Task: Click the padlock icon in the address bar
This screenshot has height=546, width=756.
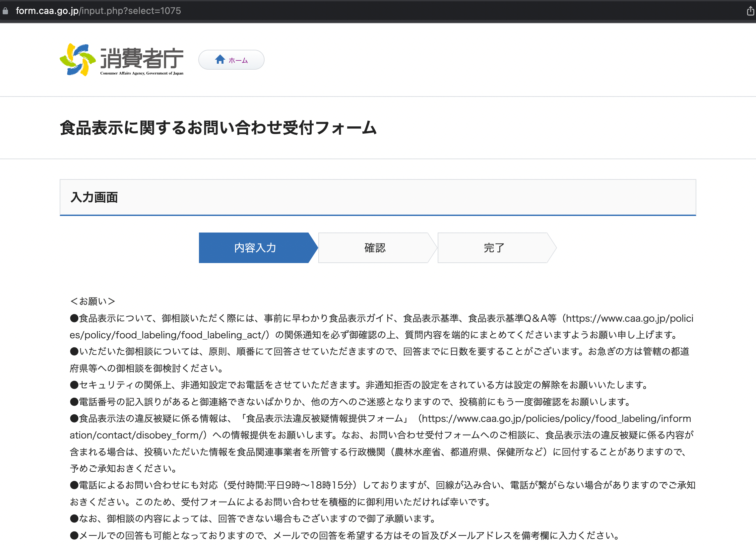Action: click(x=5, y=10)
